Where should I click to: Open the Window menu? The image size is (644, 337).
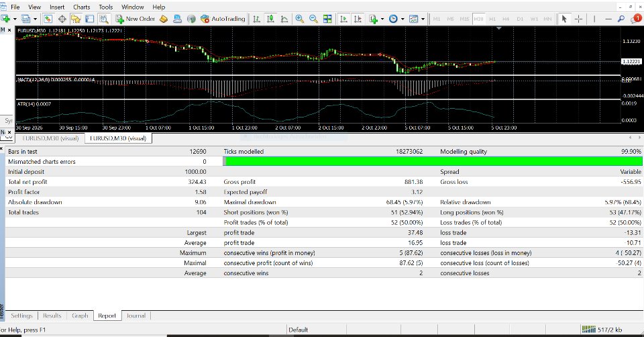133,7
